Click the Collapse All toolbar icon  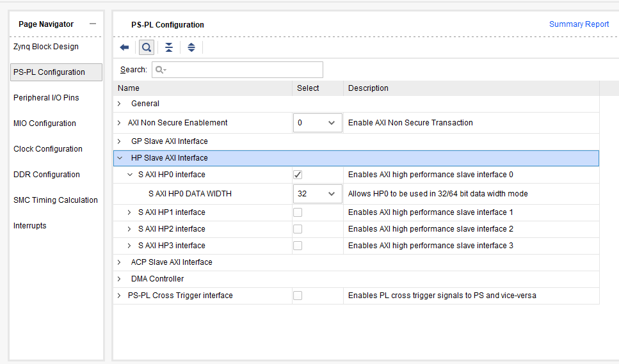(x=169, y=48)
